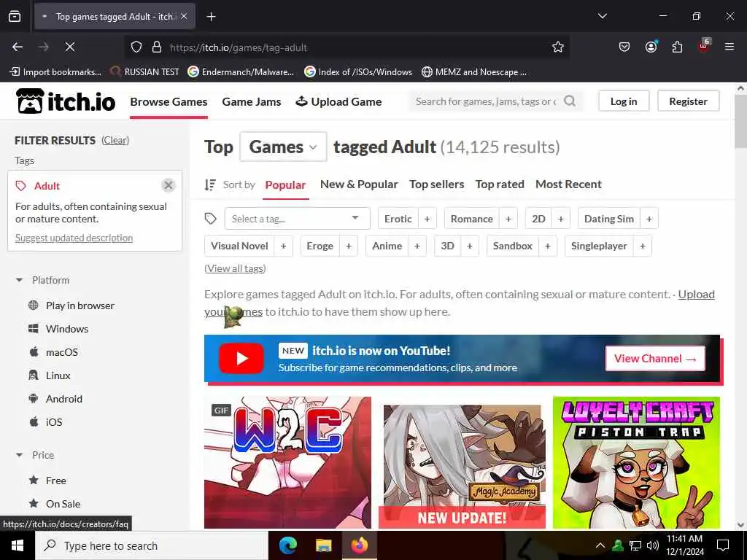Open the Lovely Craft Piston Trap thumbnail
Screen dimensions: 747x560
[636, 462]
